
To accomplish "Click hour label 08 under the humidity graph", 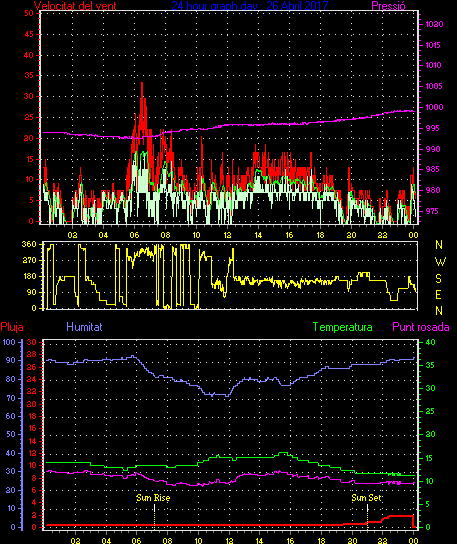I will click(x=168, y=541).
